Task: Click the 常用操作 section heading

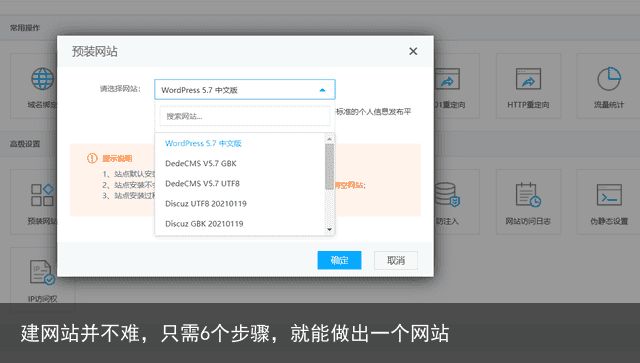Action: pyautogui.click(x=25, y=28)
